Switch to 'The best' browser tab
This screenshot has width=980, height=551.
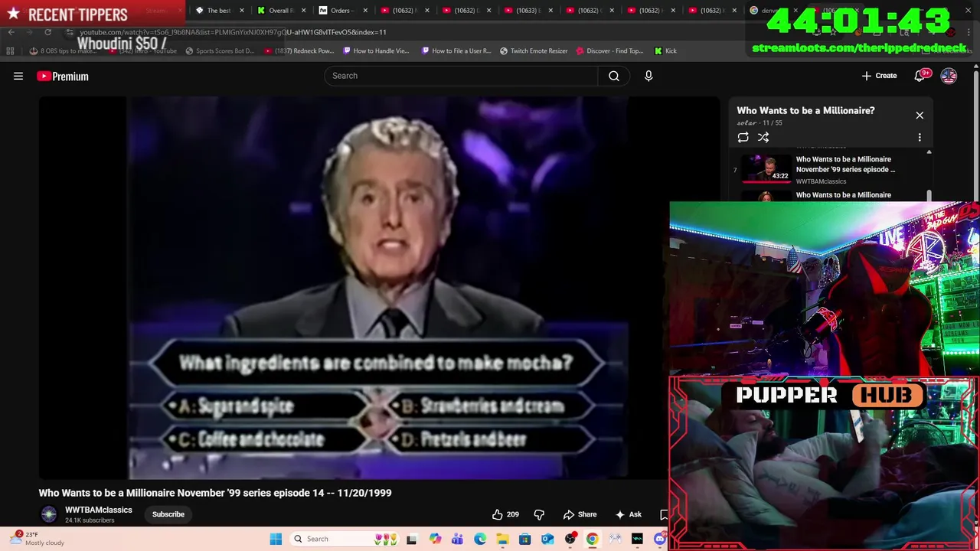219,11
